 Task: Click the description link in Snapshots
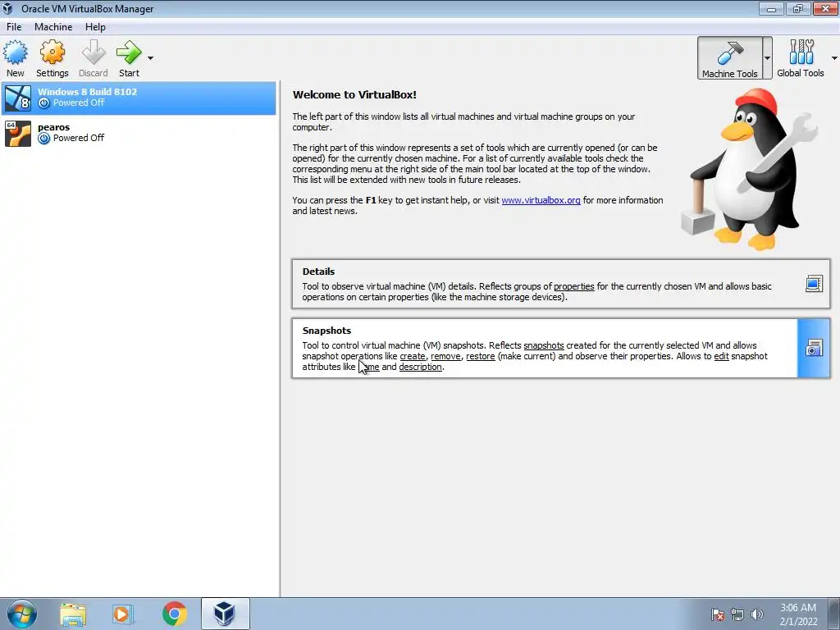(x=420, y=367)
